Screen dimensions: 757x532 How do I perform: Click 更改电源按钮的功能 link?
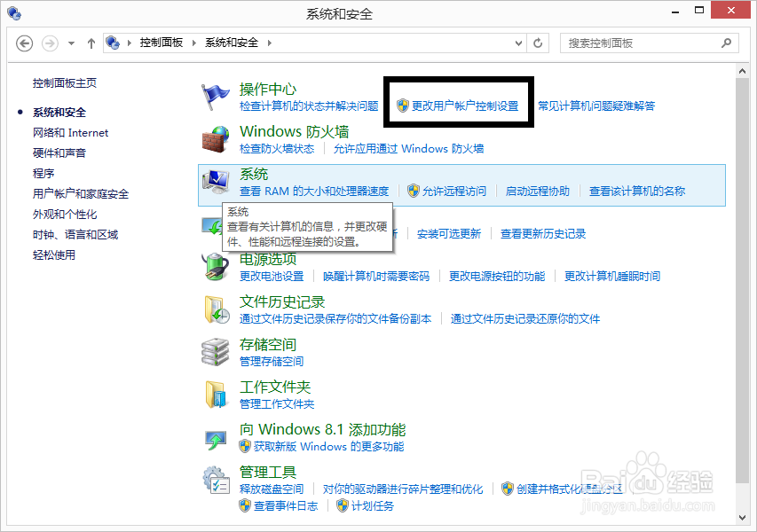click(x=497, y=277)
